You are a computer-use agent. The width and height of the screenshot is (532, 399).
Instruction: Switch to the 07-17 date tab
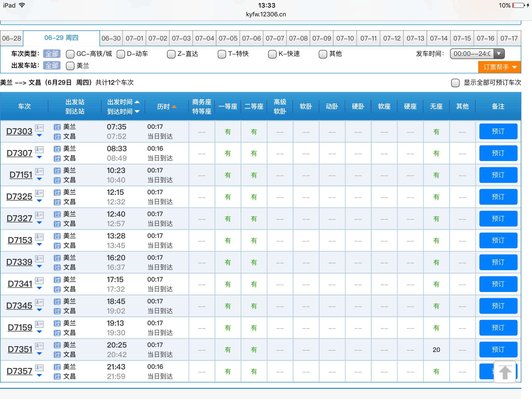509,38
